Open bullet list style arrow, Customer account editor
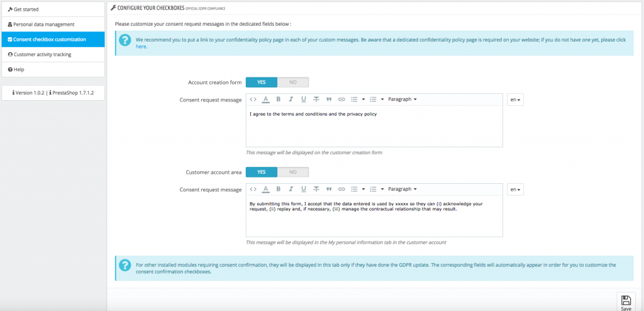 pos(364,189)
